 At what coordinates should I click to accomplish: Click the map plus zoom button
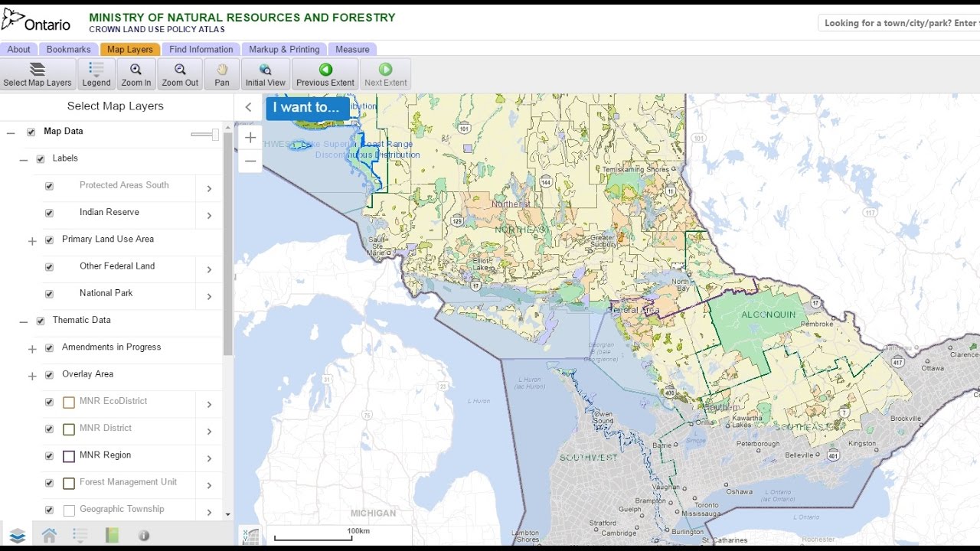(x=250, y=139)
